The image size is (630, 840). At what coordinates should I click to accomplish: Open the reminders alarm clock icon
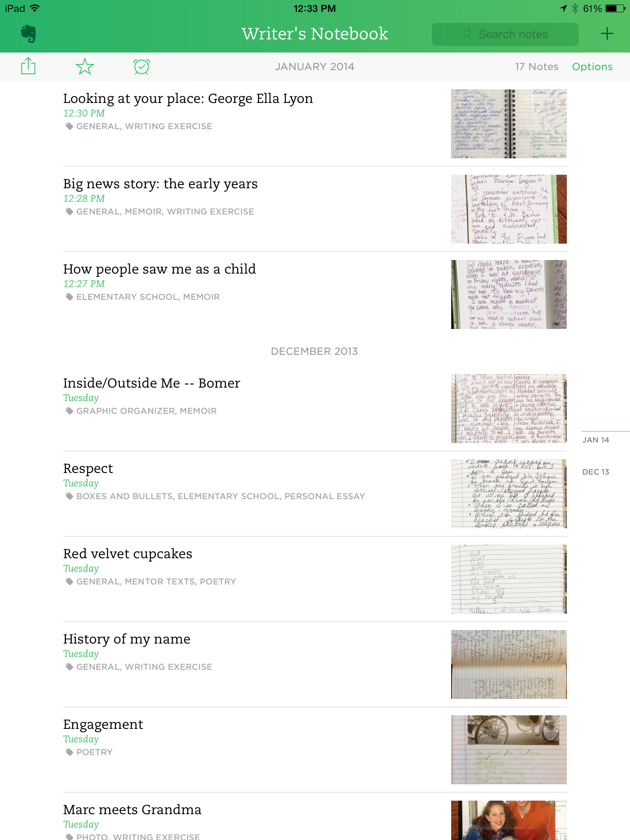142,66
